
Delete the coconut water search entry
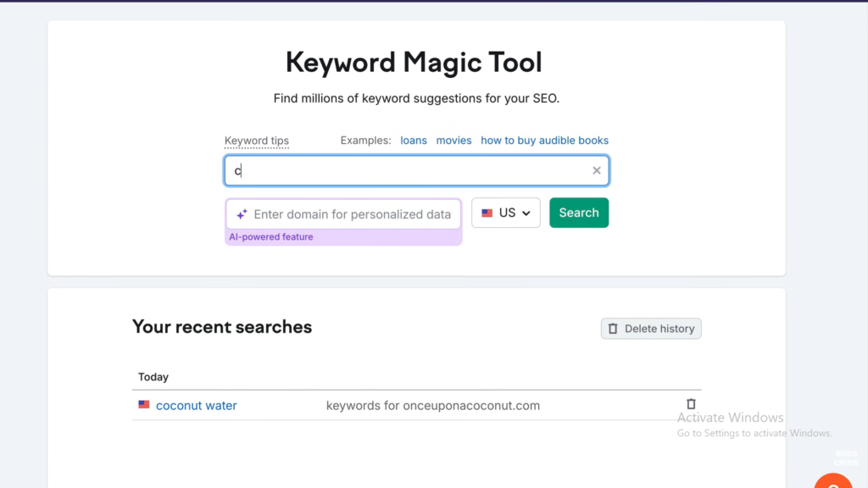pos(691,404)
